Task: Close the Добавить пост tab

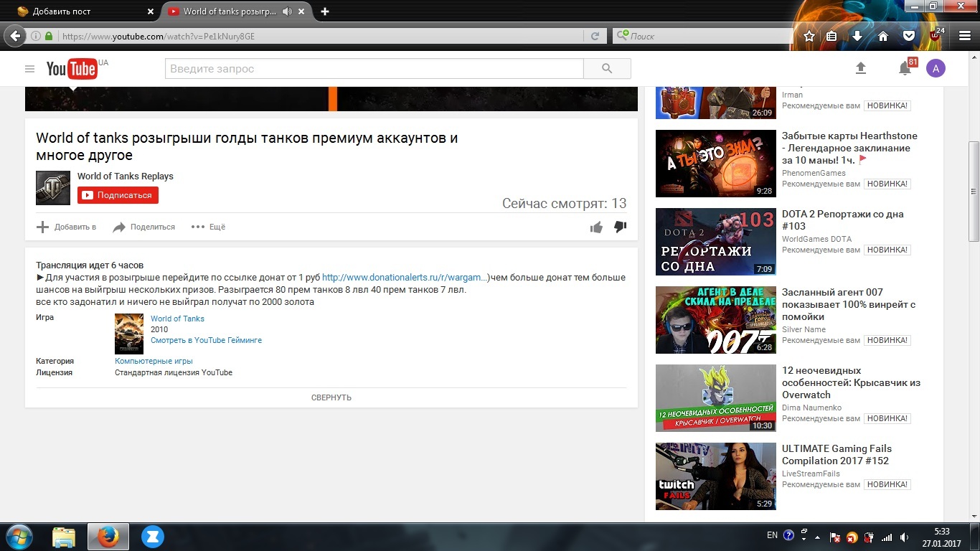Action: (x=150, y=11)
